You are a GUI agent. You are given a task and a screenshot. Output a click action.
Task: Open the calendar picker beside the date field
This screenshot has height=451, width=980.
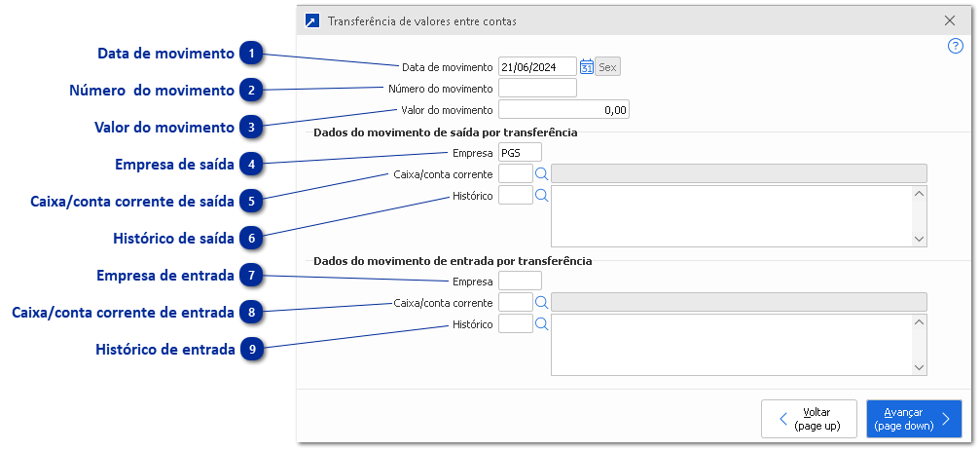coord(586,67)
